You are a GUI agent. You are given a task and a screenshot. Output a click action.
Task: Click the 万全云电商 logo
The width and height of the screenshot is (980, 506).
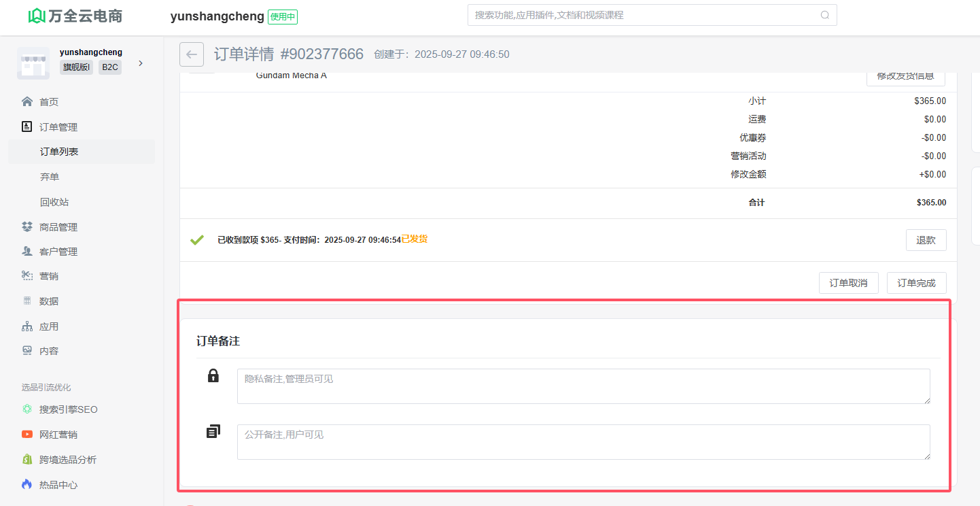(x=75, y=16)
